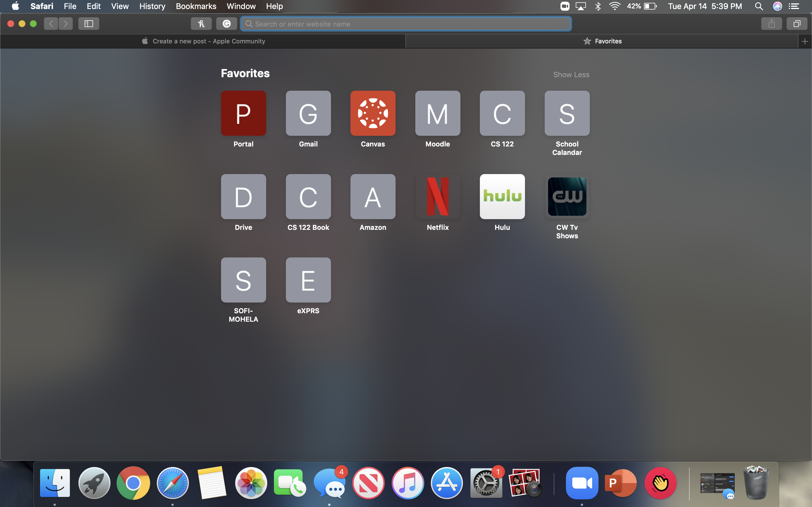The width and height of the screenshot is (812, 507).
Task: Open the Share toolbar button
Action: coord(771,24)
